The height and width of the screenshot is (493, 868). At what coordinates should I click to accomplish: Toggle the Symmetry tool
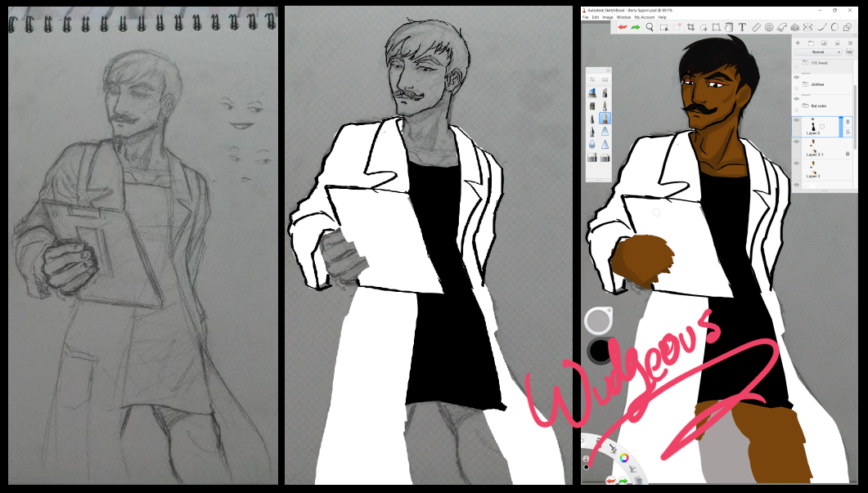pos(807,27)
